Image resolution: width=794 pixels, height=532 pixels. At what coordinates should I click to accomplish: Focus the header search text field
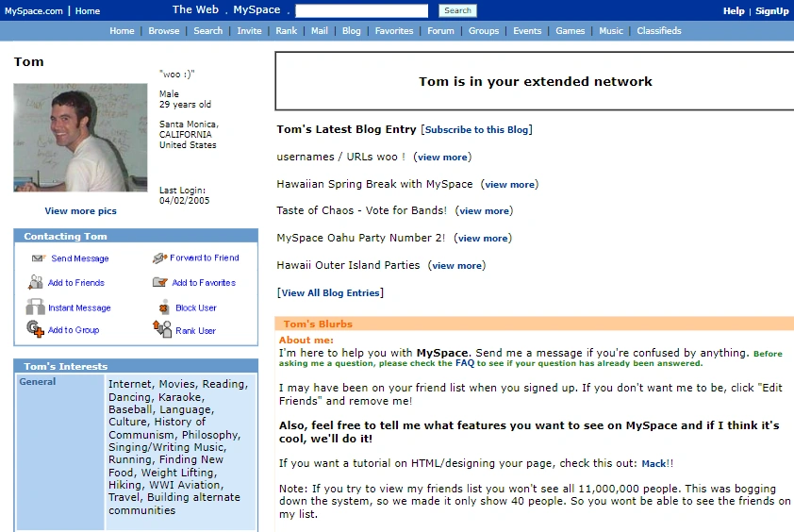click(361, 10)
